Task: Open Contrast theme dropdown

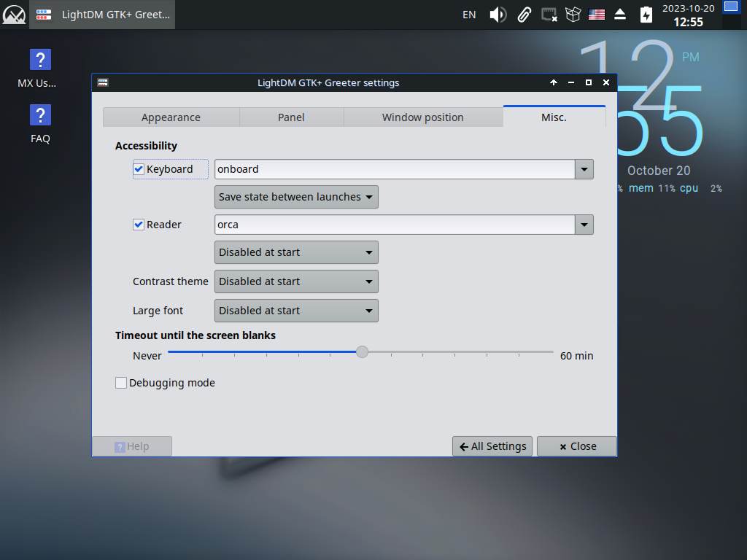Action: coord(296,281)
